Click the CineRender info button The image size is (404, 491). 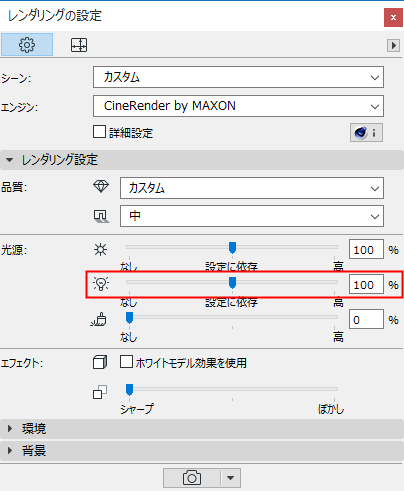(366, 133)
